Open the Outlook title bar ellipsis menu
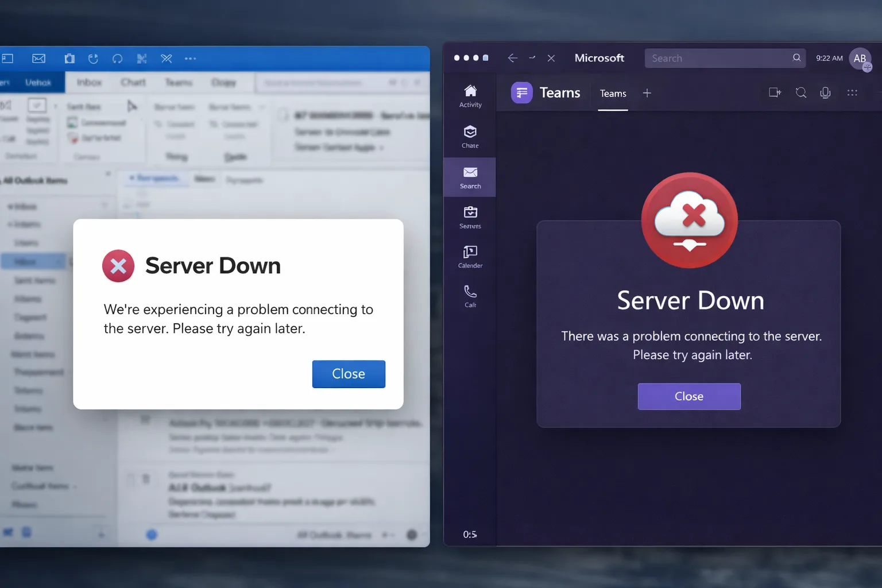This screenshot has height=588, width=882. point(190,59)
